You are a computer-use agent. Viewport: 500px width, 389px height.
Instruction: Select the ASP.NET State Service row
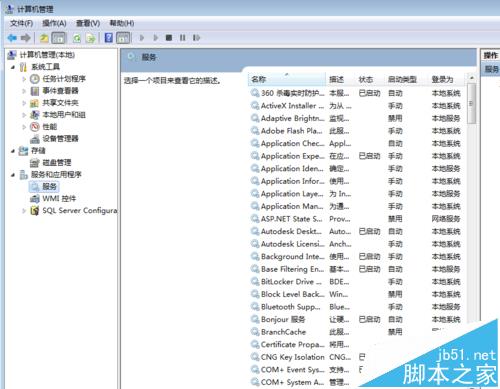pos(356,219)
